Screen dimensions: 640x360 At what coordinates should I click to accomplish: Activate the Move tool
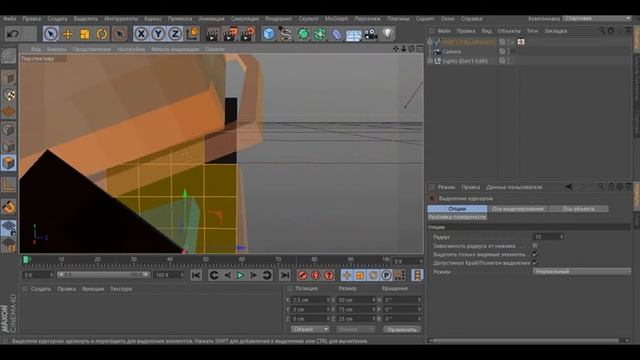coord(68,34)
